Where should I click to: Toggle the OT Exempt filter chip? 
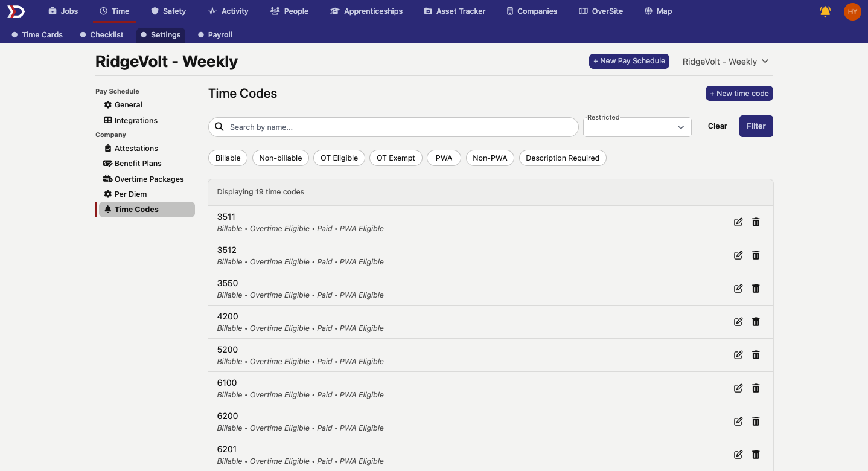tap(396, 158)
